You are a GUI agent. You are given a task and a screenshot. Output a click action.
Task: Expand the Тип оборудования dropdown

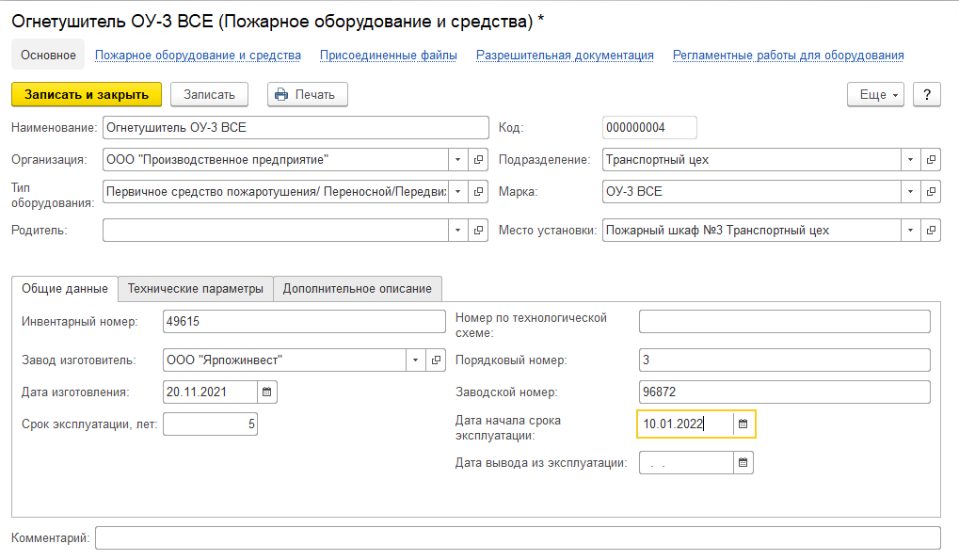coord(457,191)
